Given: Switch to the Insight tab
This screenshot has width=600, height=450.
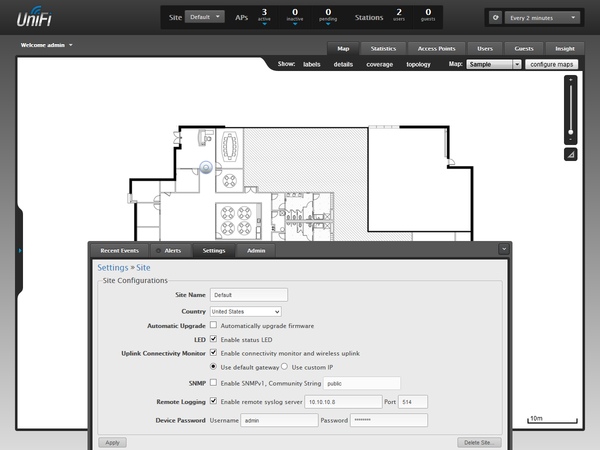Looking at the screenshot, I should [565, 49].
